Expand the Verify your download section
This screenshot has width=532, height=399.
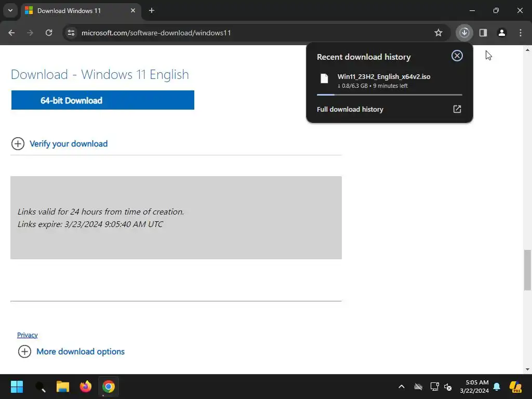pos(18,143)
